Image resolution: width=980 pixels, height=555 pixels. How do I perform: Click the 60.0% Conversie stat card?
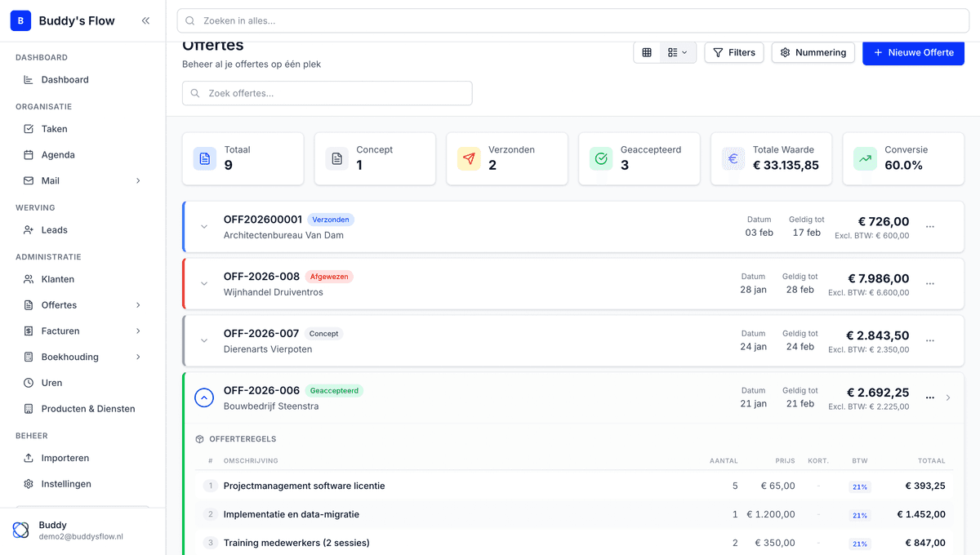903,158
